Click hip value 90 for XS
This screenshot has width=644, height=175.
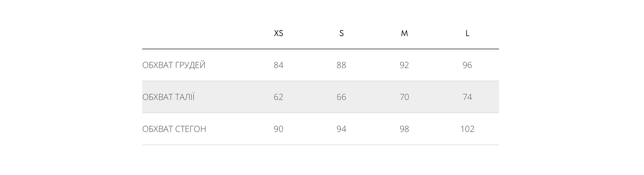tap(279, 129)
